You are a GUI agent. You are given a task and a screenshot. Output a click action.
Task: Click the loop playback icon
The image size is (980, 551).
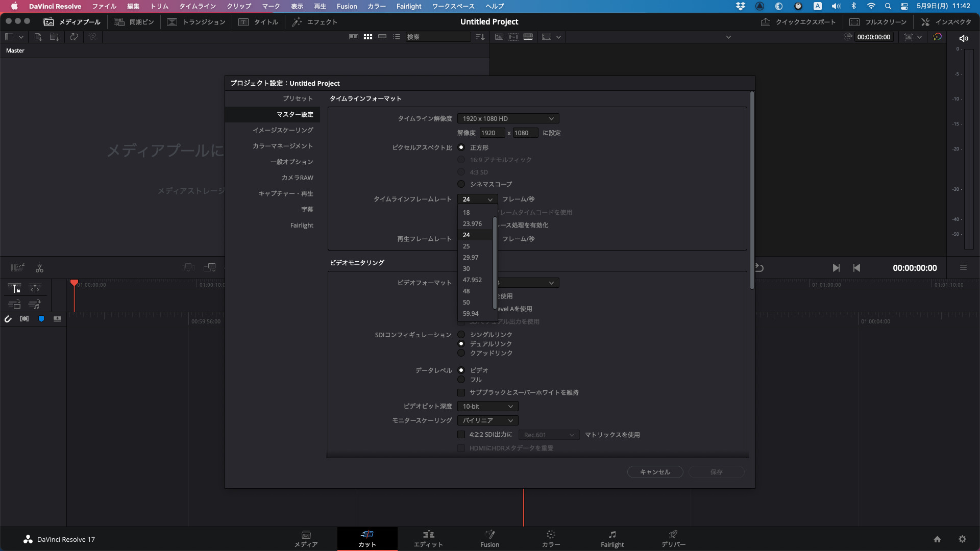(759, 268)
